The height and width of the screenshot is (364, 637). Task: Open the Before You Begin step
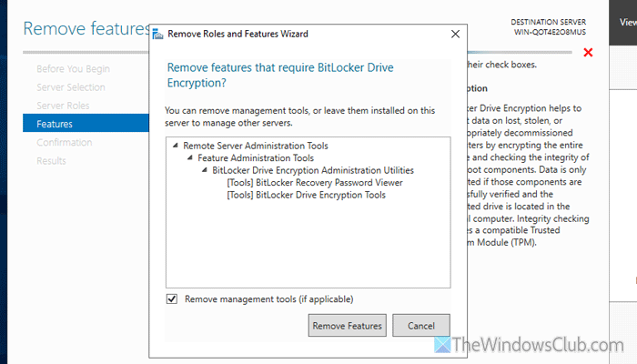pos(73,68)
